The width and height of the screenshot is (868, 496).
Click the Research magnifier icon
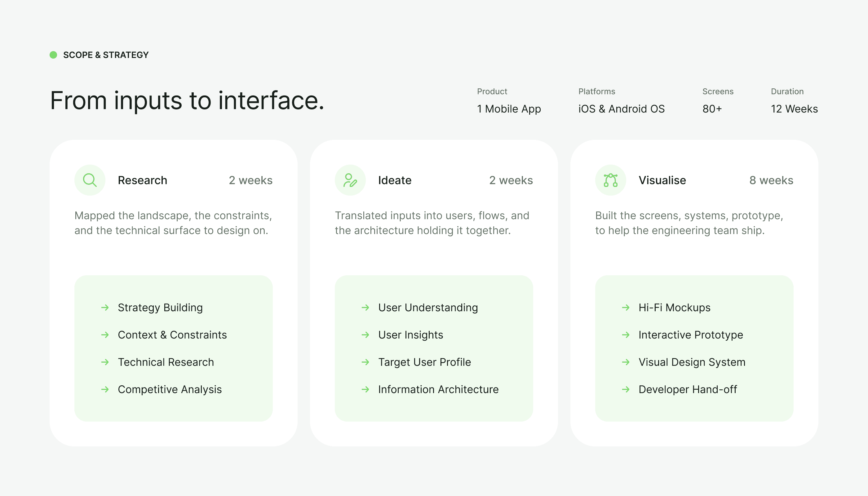click(x=90, y=180)
